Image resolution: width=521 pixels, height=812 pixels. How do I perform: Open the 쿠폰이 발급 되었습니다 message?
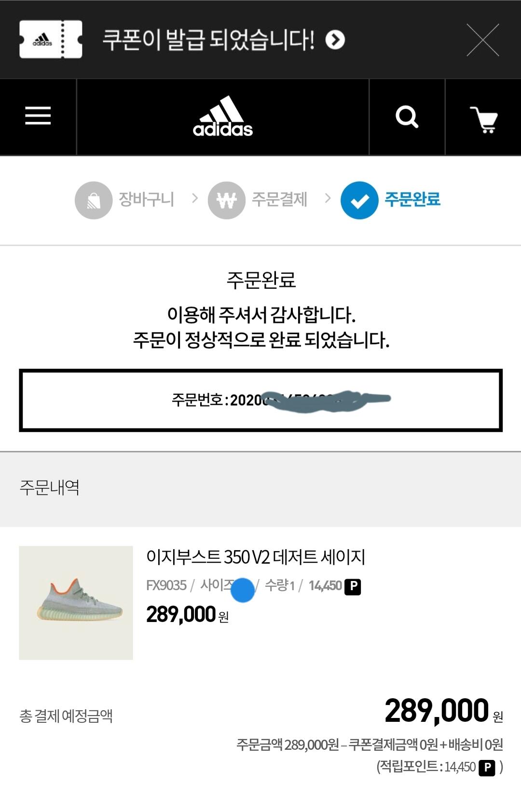click(208, 40)
